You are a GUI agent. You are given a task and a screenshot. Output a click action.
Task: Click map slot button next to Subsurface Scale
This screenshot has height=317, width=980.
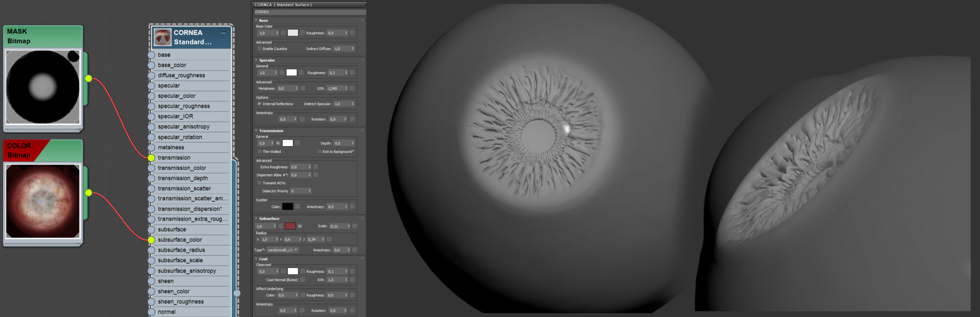tap(355, 226)
